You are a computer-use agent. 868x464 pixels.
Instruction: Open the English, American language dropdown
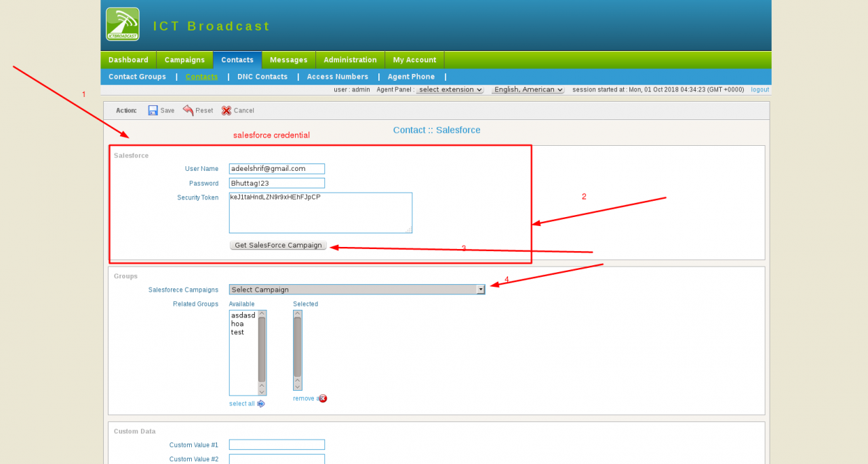point(528,89)
